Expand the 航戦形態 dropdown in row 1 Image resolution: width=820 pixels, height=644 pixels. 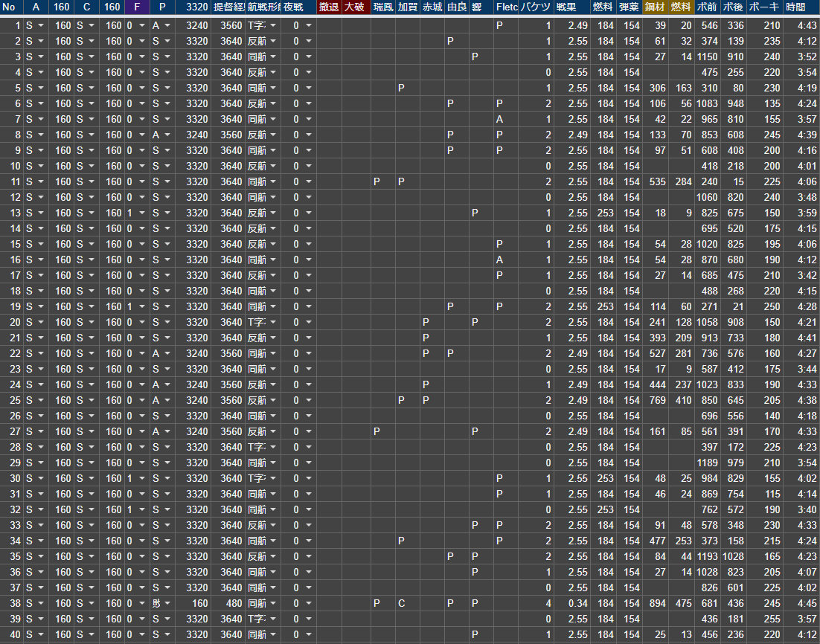point(273,25)
